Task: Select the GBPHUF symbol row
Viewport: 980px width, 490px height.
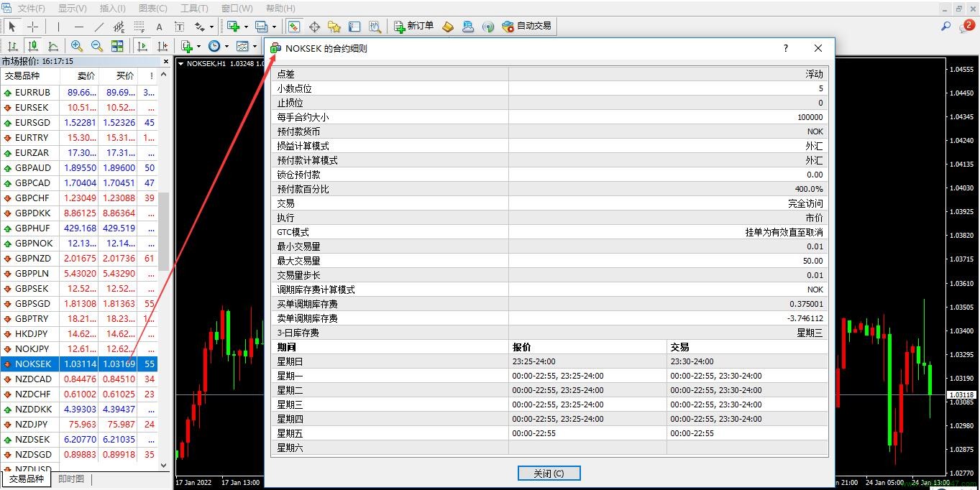Action: [78, 228]
